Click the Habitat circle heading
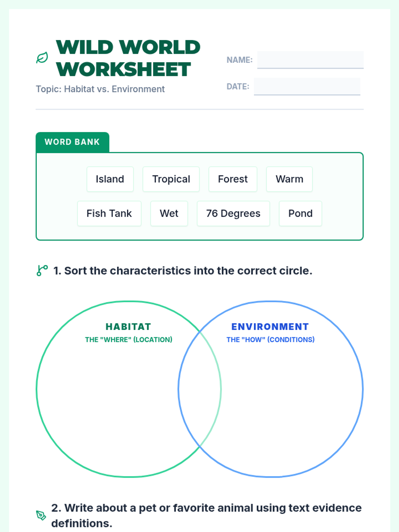Screen dimensions: 399x532 pos(128,327)
